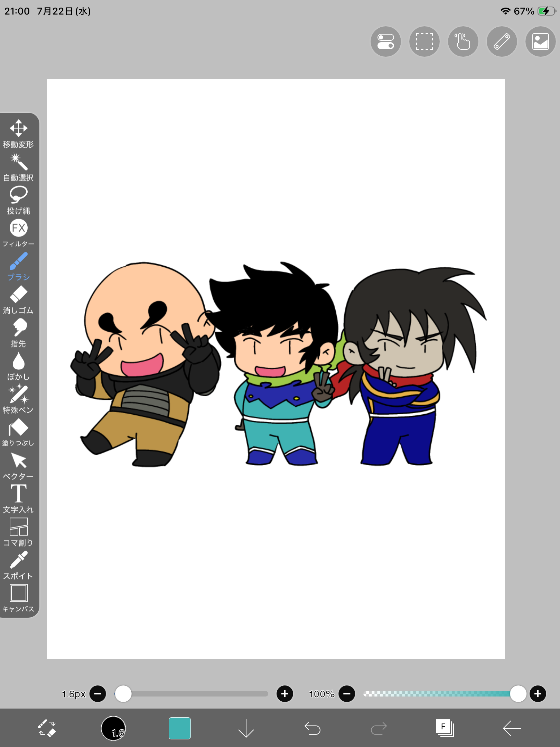Open the selection area menu
The width and height of the screenshot is (560, 747).
[x=424, y=41]
